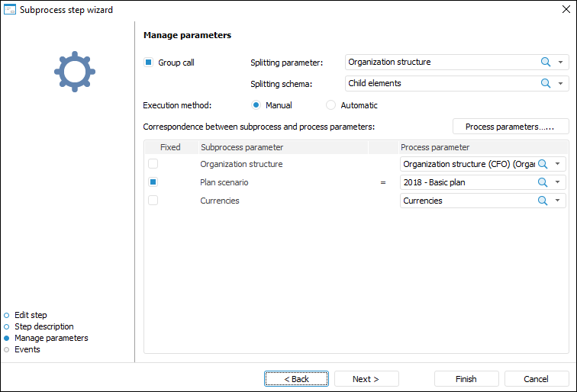Expand the Splitting schema dropdown arrow
The height and width of the screenshot is (392, 577).
(x=561, y=83)
